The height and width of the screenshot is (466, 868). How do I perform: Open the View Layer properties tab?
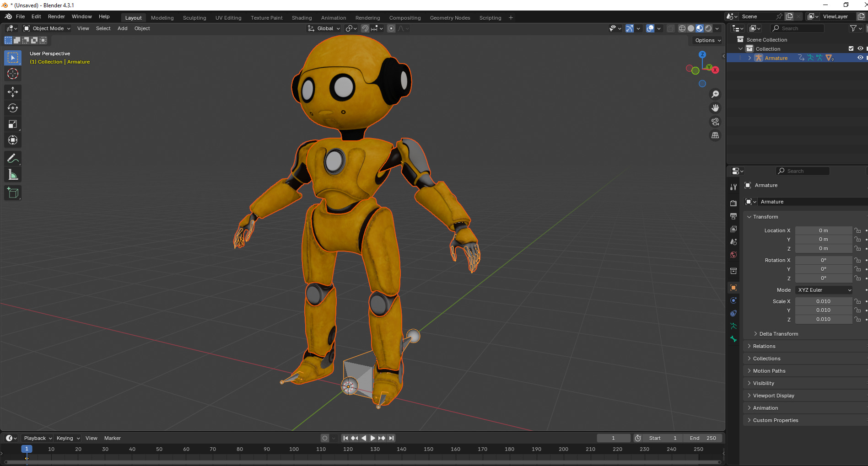pos(733,229)
